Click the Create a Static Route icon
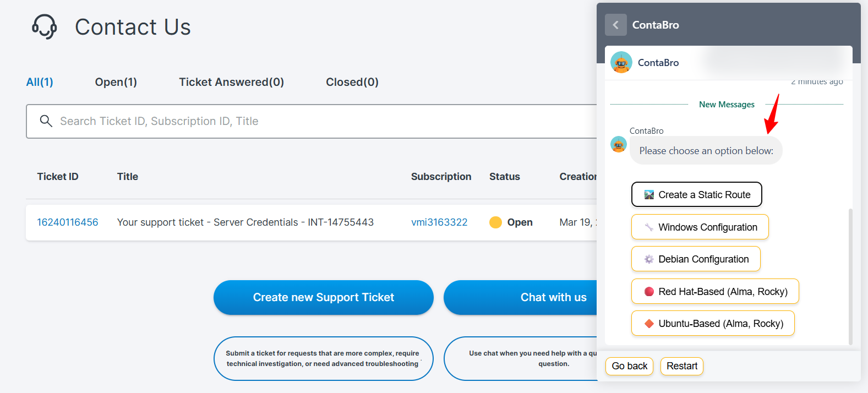 pos(649,195)
